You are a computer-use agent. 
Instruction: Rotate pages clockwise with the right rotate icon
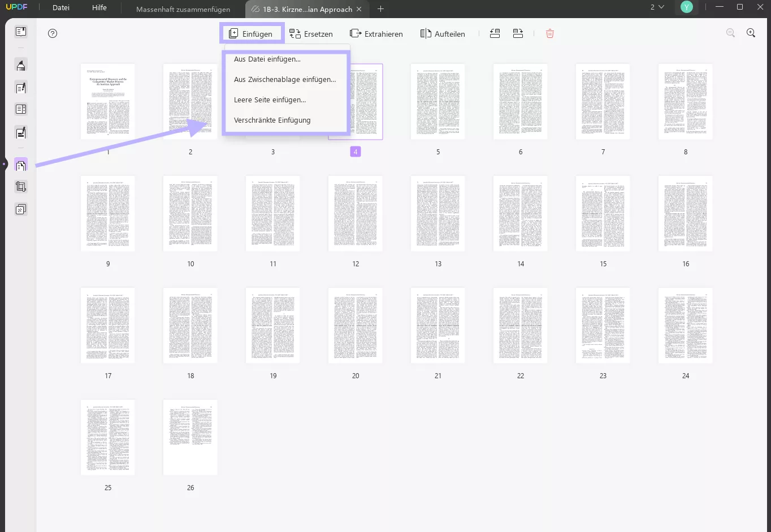click(x=518, y=33)
